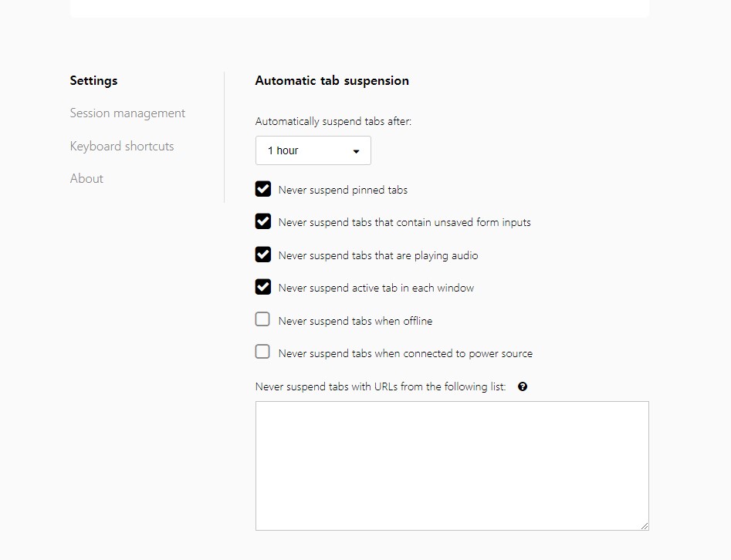Check Never suspend when connected to power
The width and height of the screenshot is (731, 560).
263,352
